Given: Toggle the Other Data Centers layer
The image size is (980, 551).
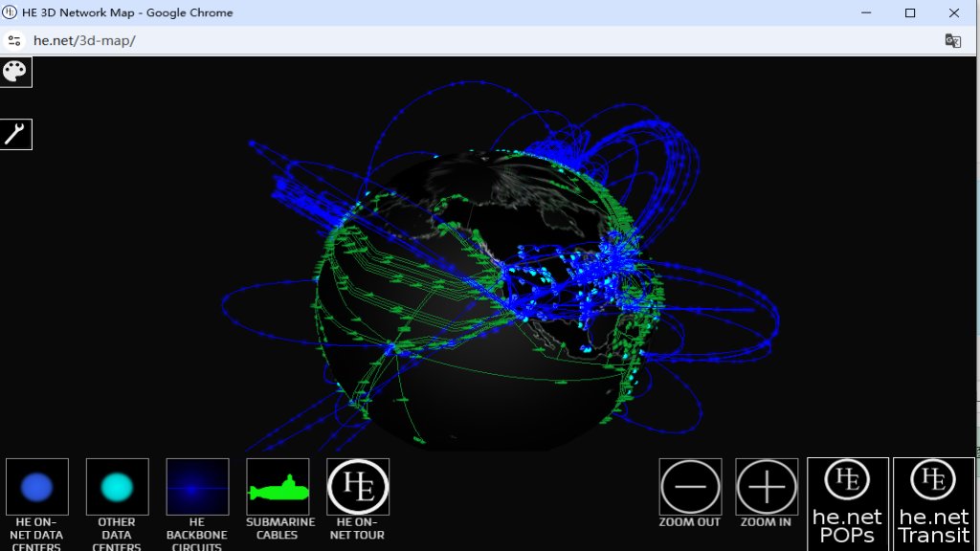Looking at the screenshot, I should (117, 486).
